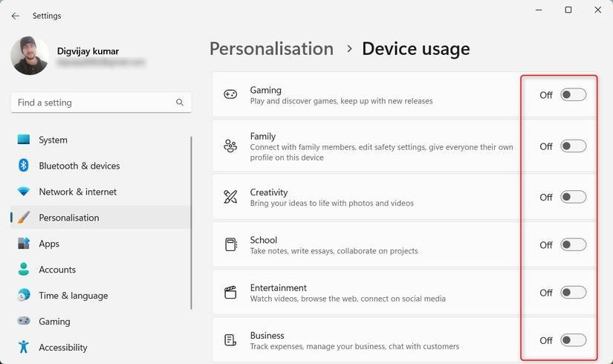Viewport: 613px width, 364px height.
Task: Click the Accounts person icon
Action: pos(24,270)
